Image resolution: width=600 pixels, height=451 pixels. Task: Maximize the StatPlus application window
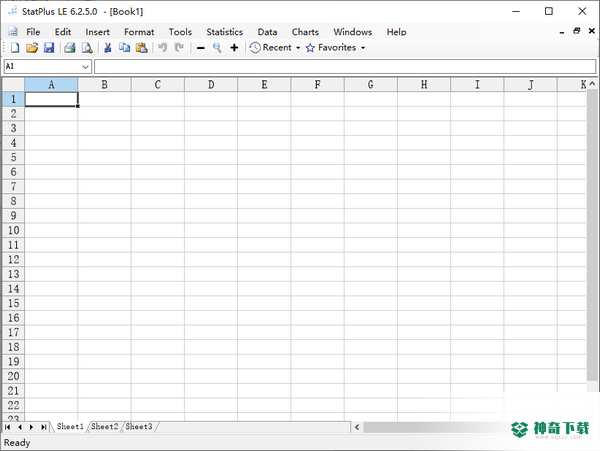tap(549, 11)
